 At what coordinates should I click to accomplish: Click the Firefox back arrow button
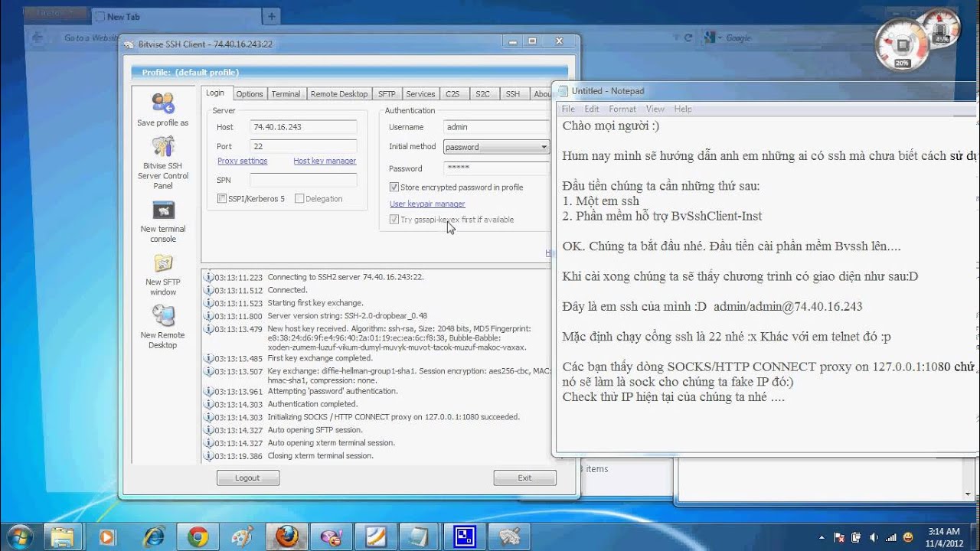pos(38,37)
